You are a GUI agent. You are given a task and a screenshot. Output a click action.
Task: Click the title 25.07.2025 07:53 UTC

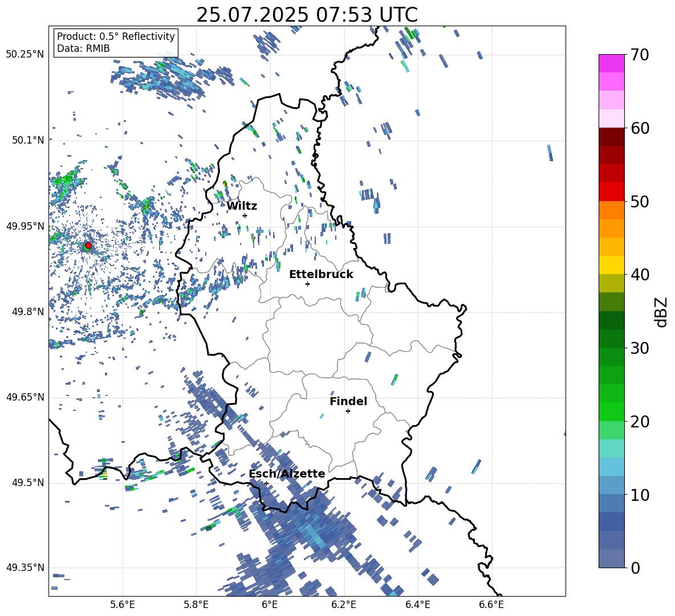coord(307,15)
